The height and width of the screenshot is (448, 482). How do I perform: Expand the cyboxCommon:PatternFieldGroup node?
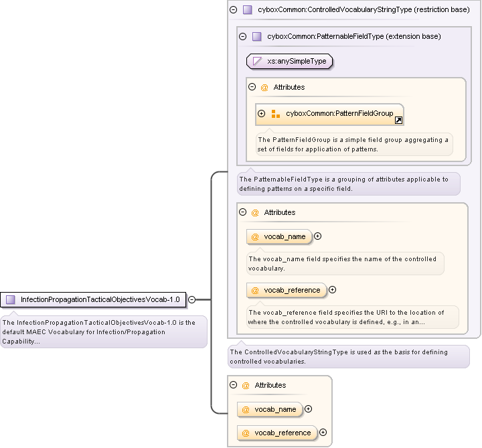click(x=262, y=114)
